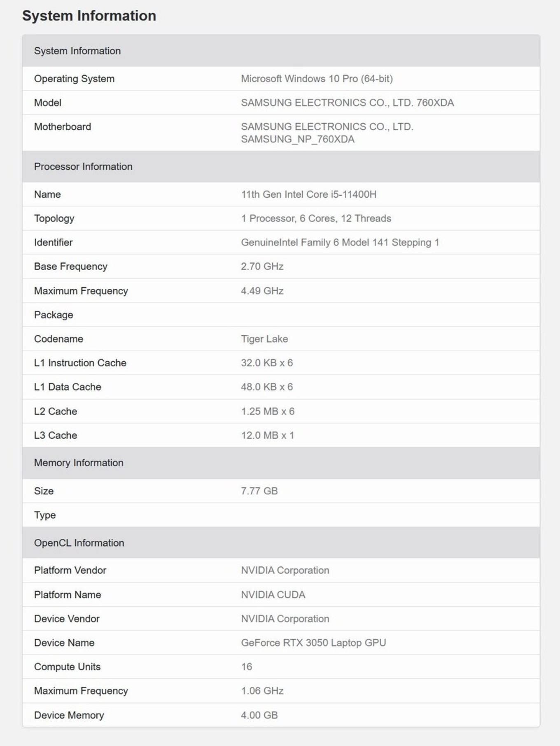Screen dimensions: 560x746
Task: Click 'Microsoft Windows 10 Pro (64-bit)' value
Action: (x=317, y=79)
